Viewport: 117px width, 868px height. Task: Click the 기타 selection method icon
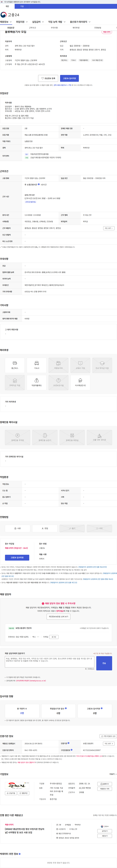click(x=99, y=528)
